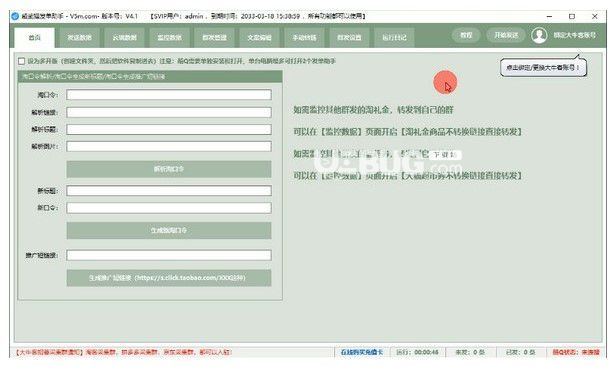Open the 运行日记 tab

(394, 38)
